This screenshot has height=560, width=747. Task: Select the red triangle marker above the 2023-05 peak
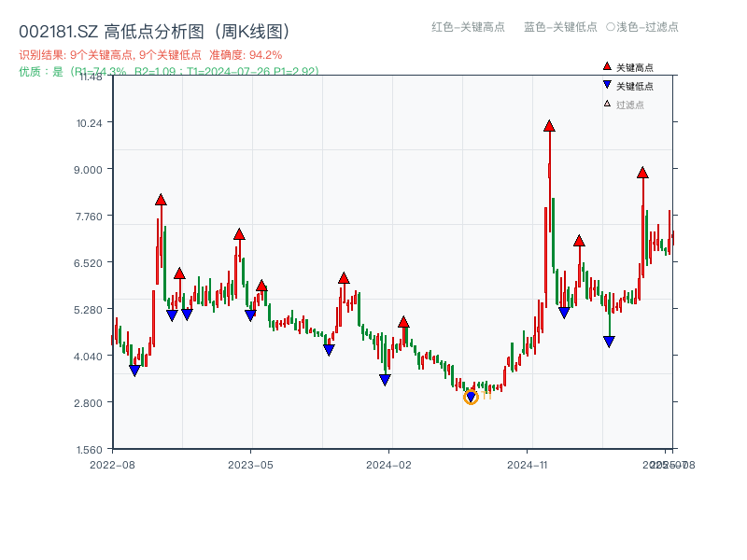(x=238, y=235)
